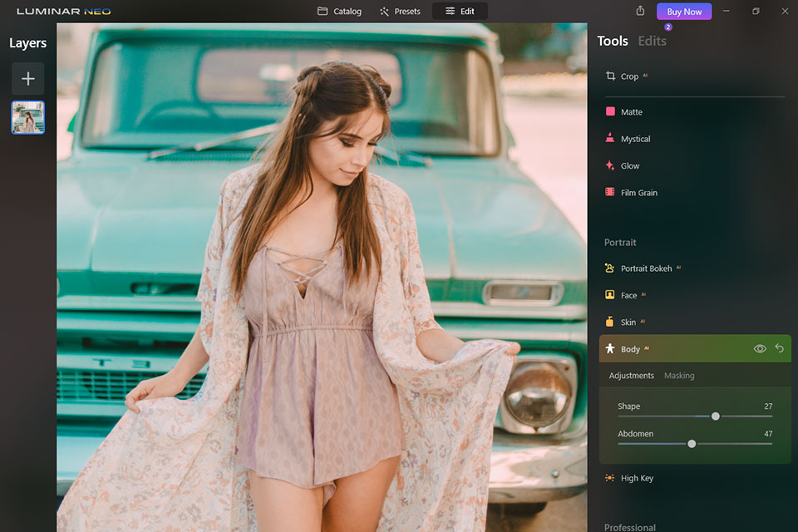This screenshot has height=532, width=798.
Task: Click the Abdomen slider handle
Action: 692,444
